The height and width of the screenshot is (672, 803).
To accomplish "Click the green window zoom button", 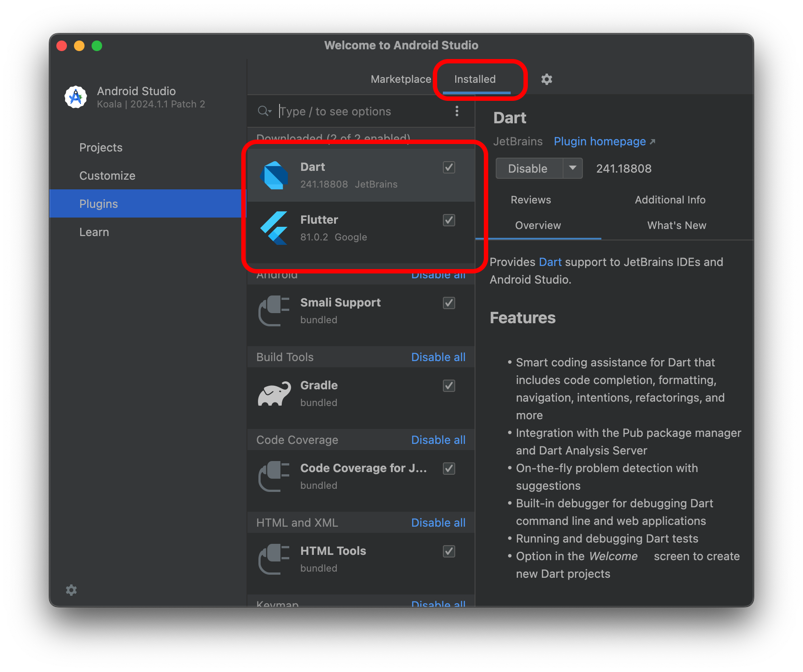I will (x=97, y=46).
